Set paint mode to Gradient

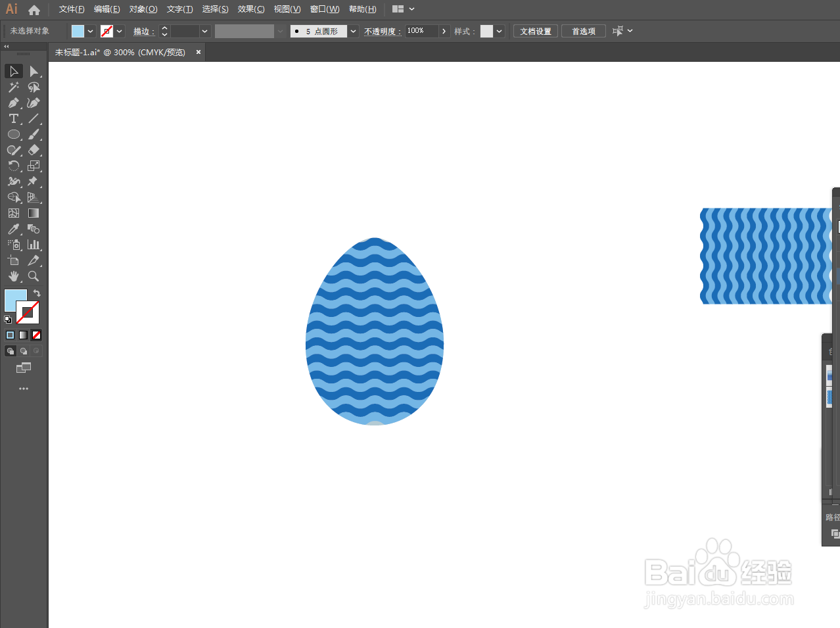24,335
